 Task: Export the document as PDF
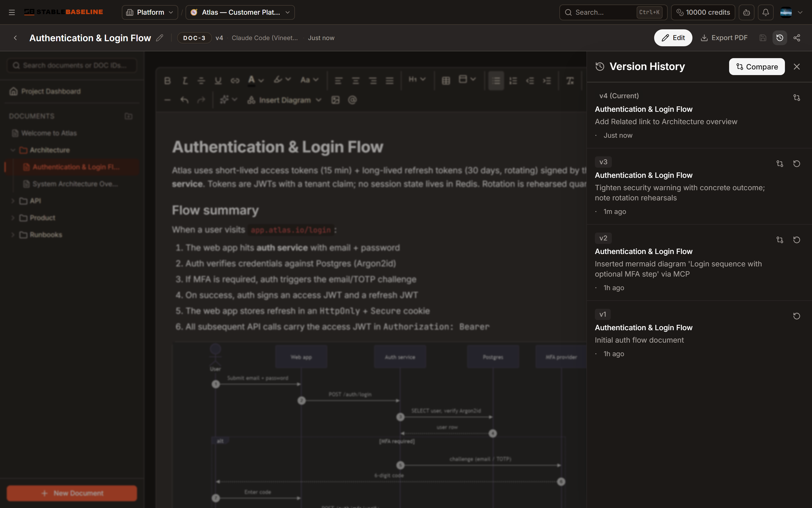tap(724, 38)
